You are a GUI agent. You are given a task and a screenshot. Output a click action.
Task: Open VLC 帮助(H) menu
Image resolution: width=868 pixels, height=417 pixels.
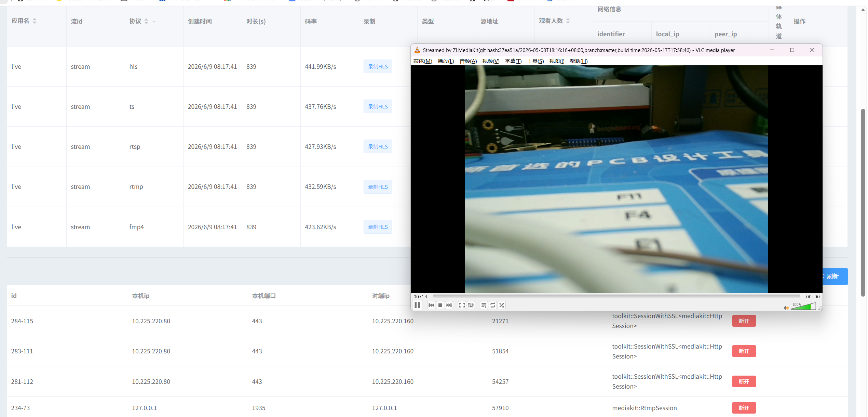tap(579, 61)
